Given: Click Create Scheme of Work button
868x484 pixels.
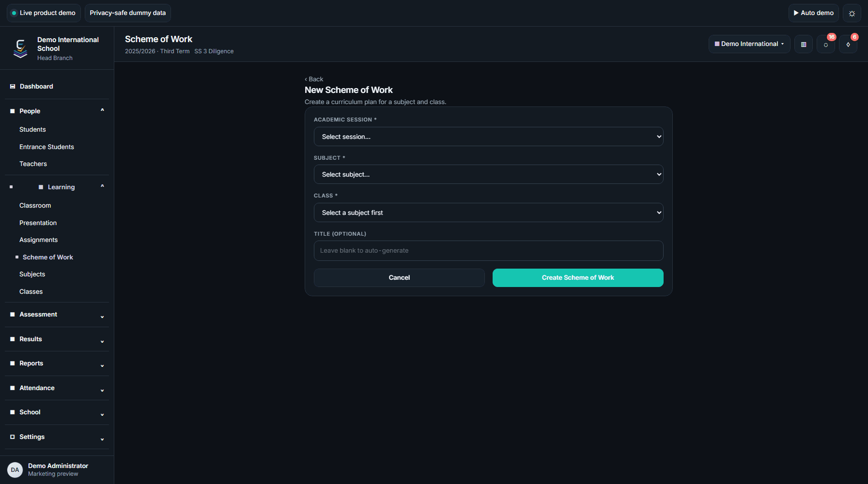Looking at the screenshot, I should (x=578, y=278).
